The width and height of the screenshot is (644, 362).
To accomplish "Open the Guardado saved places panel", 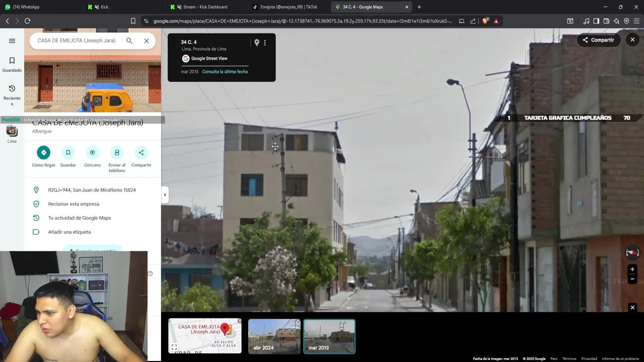I will coord(12,65).
